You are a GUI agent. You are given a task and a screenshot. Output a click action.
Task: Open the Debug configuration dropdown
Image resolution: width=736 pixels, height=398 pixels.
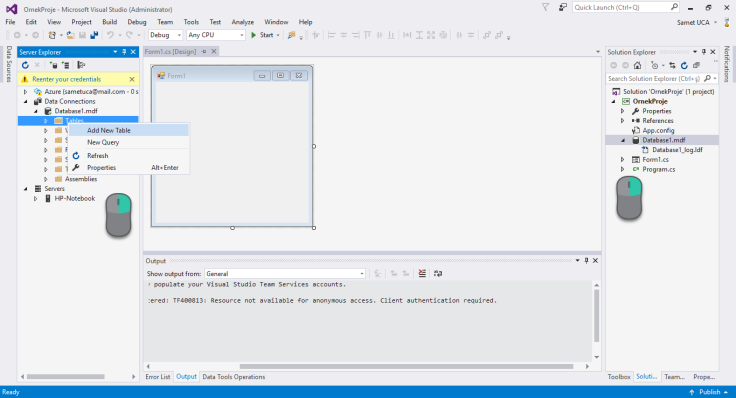(x=165, y=35)
